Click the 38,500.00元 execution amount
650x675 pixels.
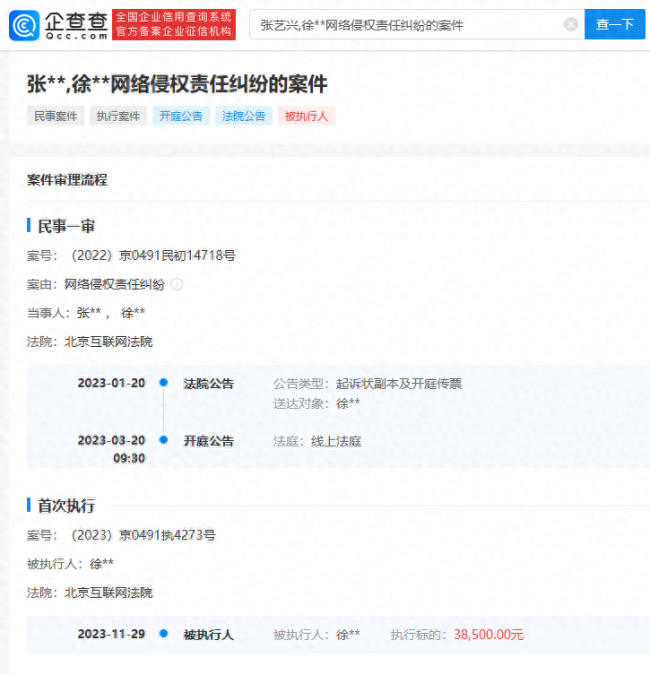488,634
